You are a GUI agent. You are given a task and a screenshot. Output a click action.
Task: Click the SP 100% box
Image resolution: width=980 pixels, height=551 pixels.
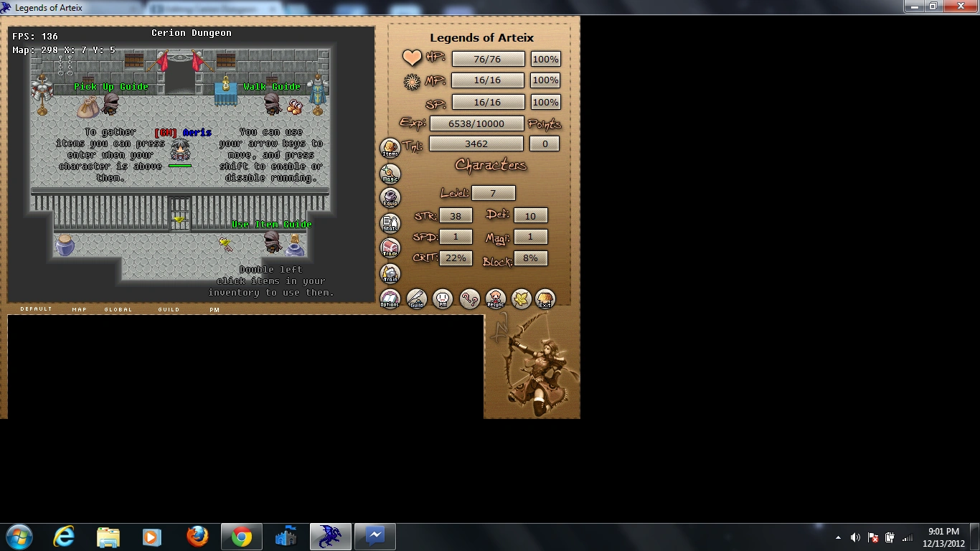(x=546, y=102)
